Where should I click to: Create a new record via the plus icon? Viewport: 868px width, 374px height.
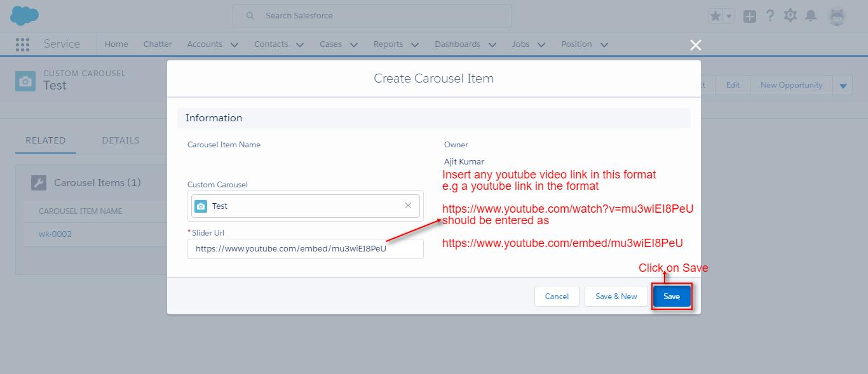click(x=750, y=15)
